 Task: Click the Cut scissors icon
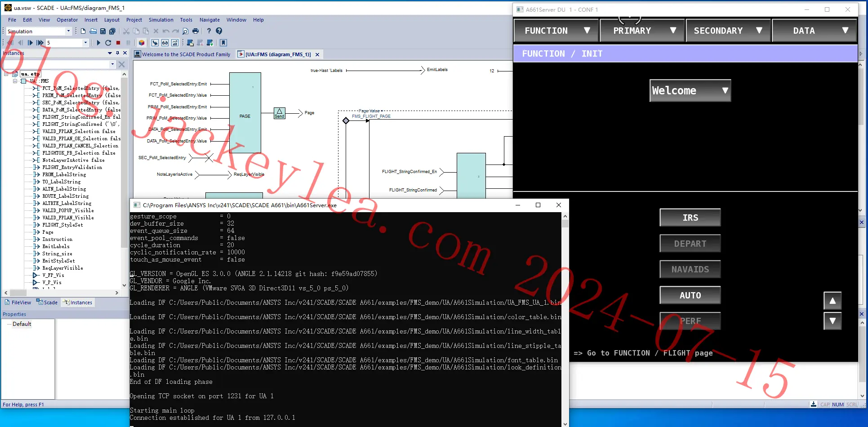(126, 31)
